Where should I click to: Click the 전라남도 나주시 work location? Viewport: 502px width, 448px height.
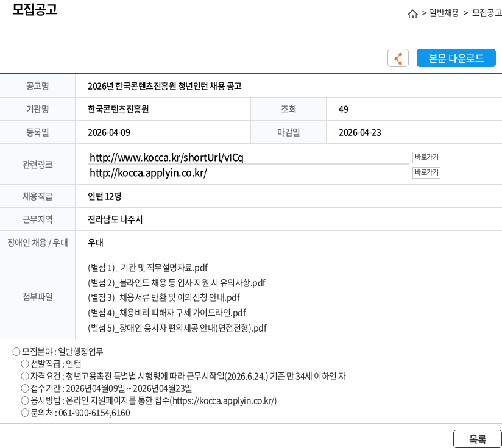[x=115, y=219]
